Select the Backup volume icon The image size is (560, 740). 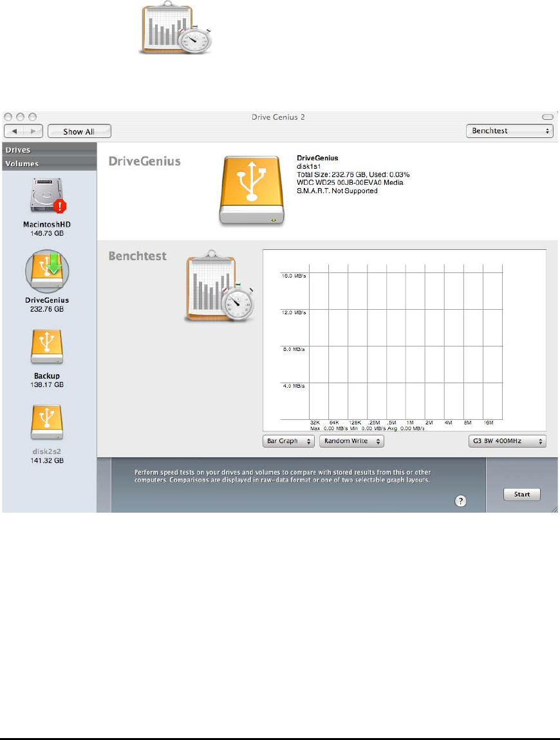click(x=47, y=347)
